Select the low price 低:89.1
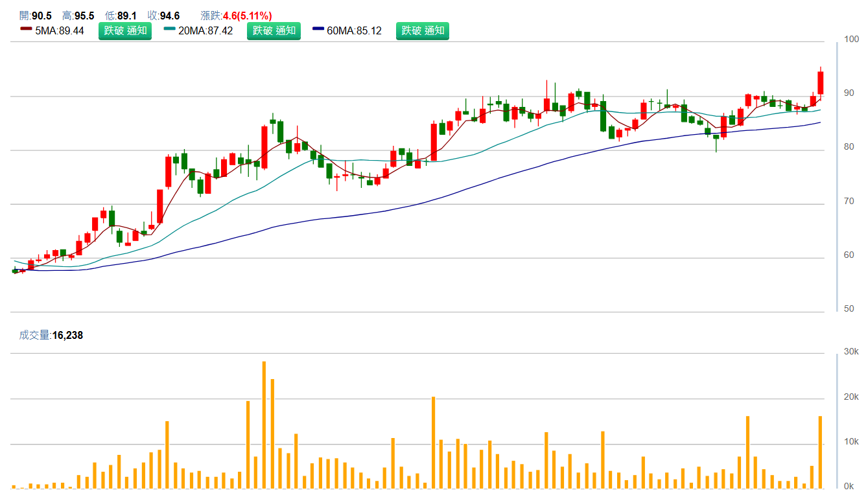Screen dimensions: 868x497 pyautogui.click(x=121, y=16)
